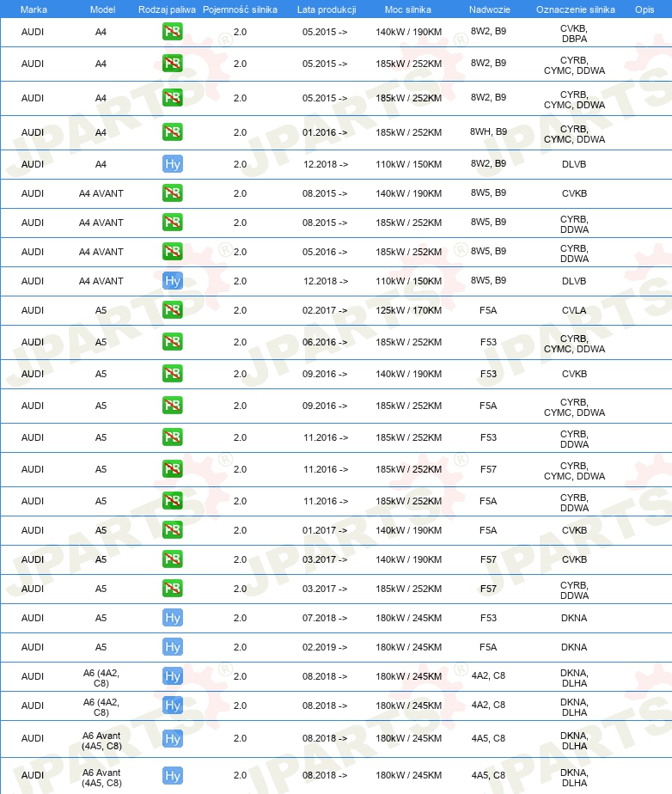Select production date 05.2016 ->
Viewport: 672px width, 794px height.
(x=325, y=252)
